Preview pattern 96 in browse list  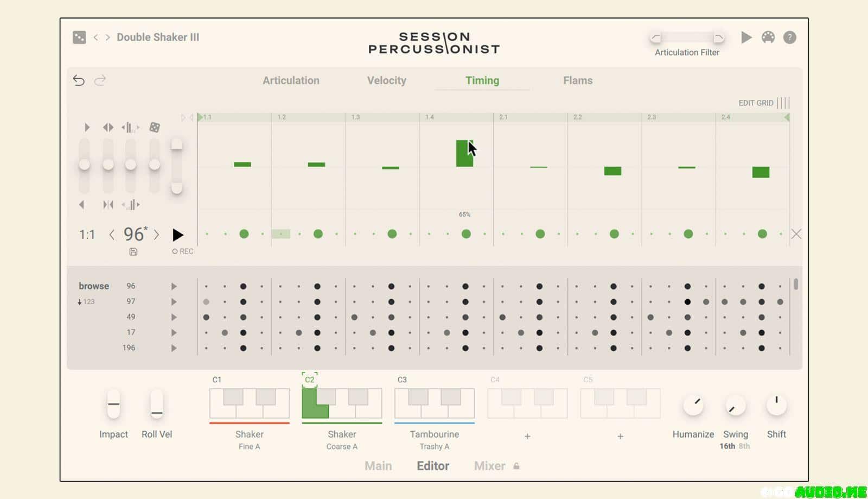coord(174,286)
